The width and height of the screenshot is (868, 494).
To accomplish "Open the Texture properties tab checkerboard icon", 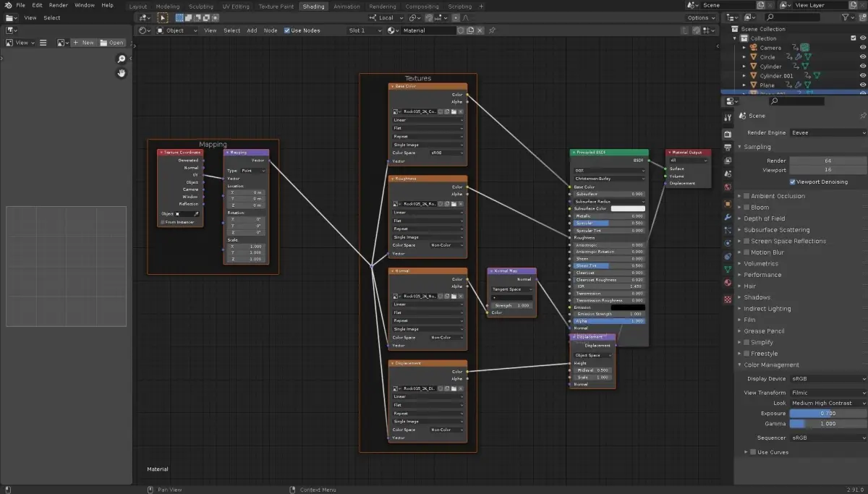I will coord(728,299).
